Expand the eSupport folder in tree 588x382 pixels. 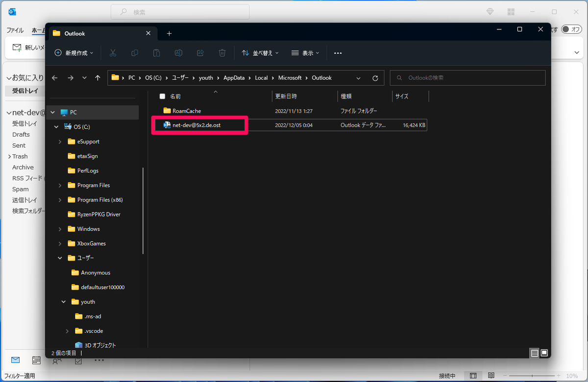[60, 142]
